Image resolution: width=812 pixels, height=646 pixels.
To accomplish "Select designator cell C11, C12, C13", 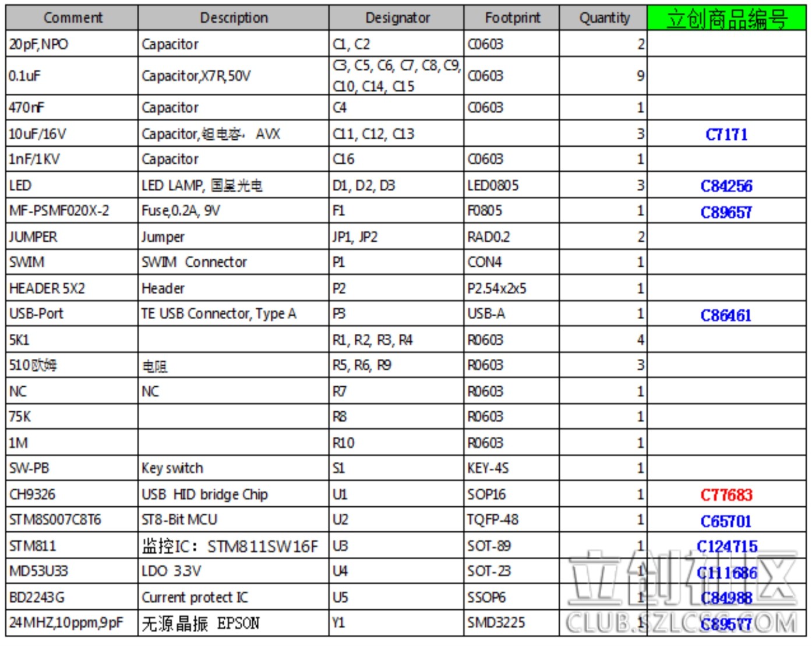I will coord(397,134).
